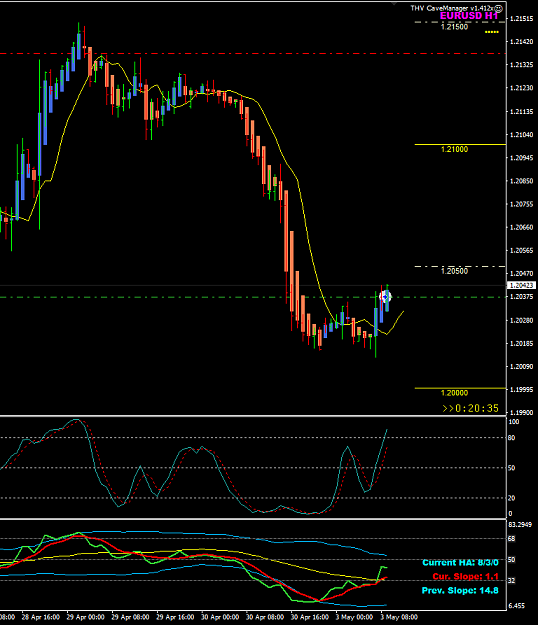The image size is (538, 625).
Task: Click the 30 Apr 08:00 time label
Action: pyautogui.click(x=265, y=617)
